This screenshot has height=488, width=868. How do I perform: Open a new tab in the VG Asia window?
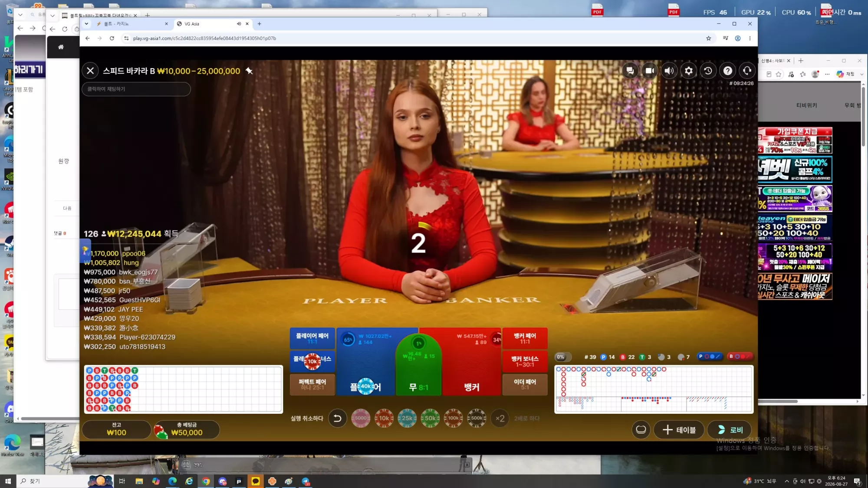(x=260, y=24)
